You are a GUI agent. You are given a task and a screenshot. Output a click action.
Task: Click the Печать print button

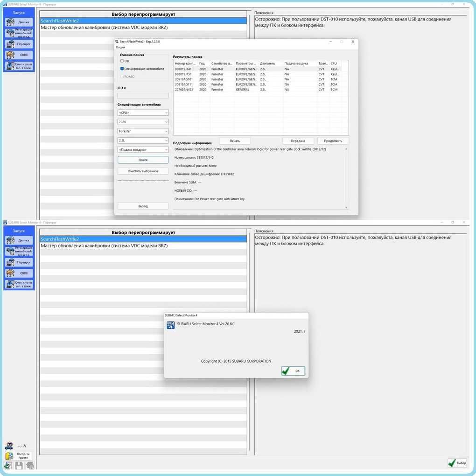tap(235, 141)
